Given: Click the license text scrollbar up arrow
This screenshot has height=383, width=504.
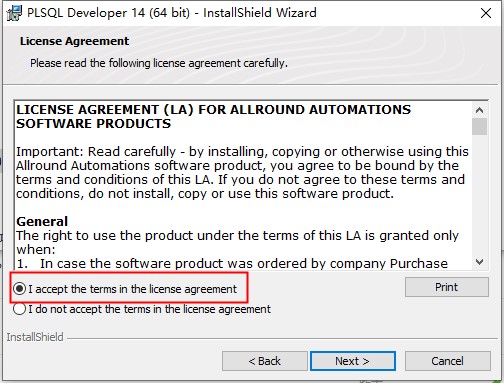Looking at the screenshot, I should coord(479,110).
